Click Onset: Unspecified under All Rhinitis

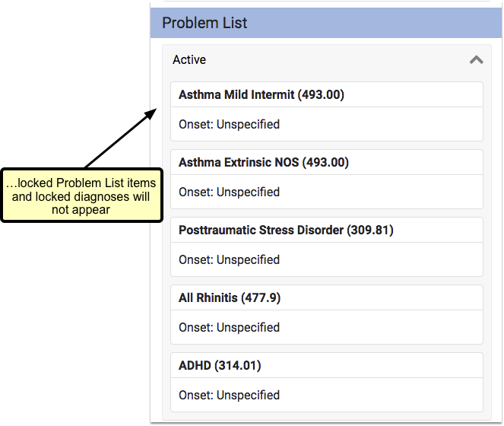229,328
